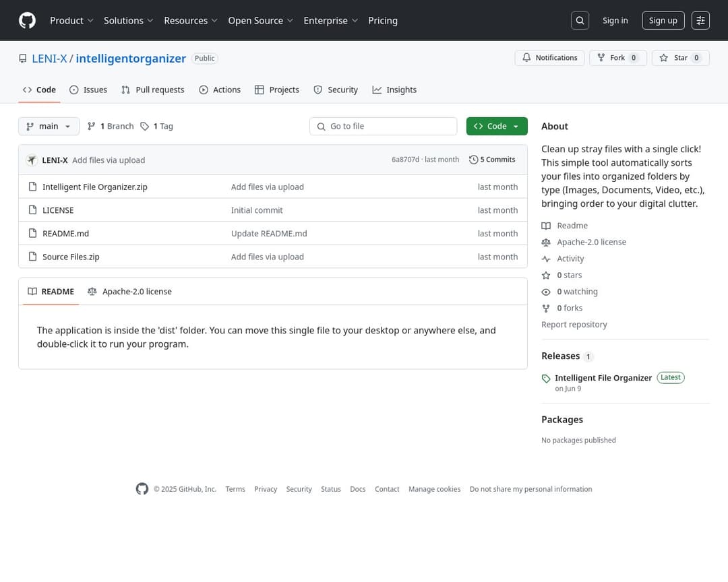Click the Sign in link
The height and width of the screenshot is (582, 728).
coord(615,20)
